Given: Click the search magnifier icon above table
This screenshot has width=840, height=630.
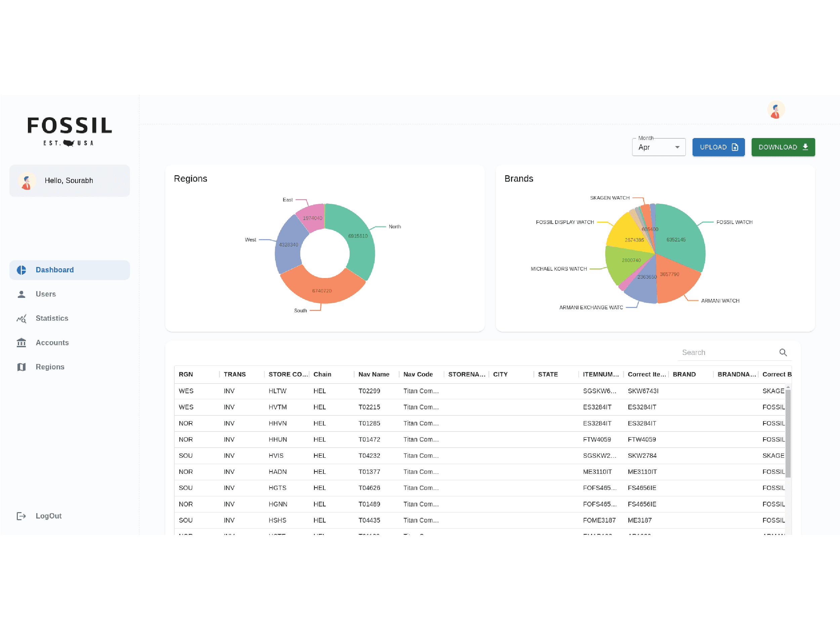Looking at the screenshot, I should [783, 352].
